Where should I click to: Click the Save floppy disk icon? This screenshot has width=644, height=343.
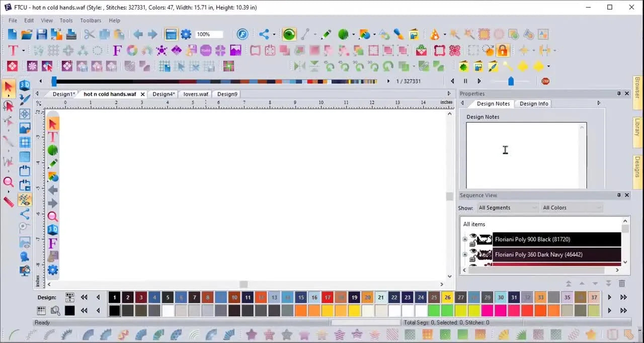(41, 34)
